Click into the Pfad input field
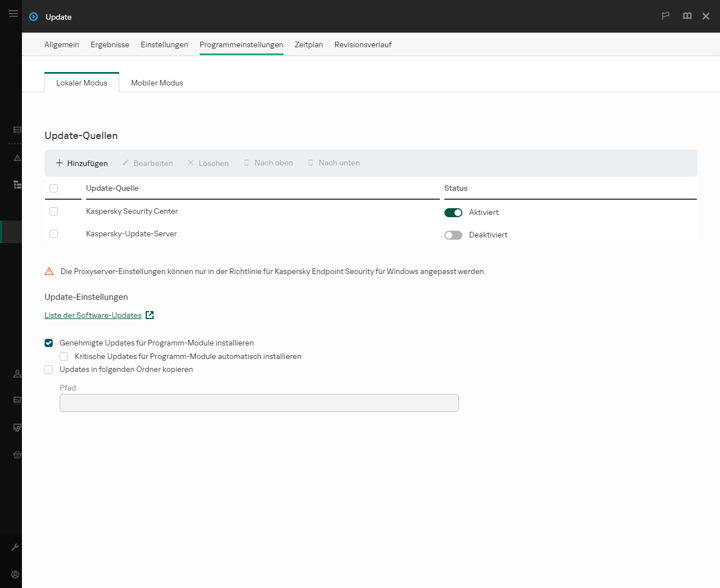This screenshot has height=588, width=720. point(259,403)
